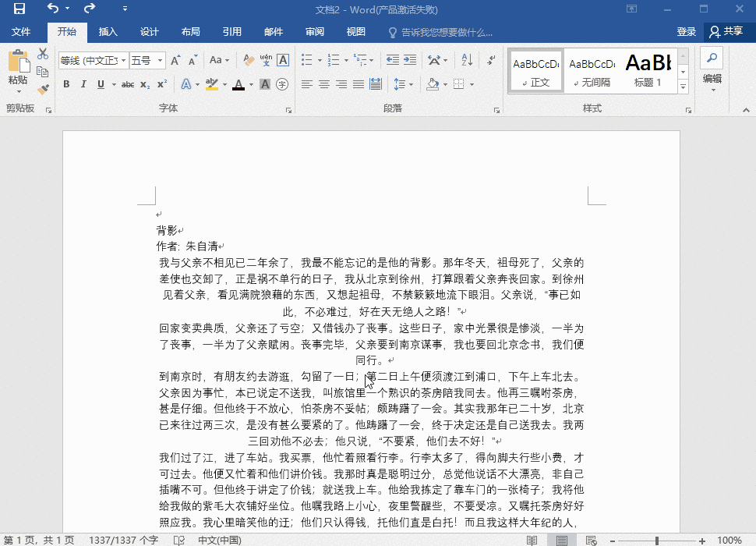
Task: Open the font color tool
Action: tap(238, 85)
